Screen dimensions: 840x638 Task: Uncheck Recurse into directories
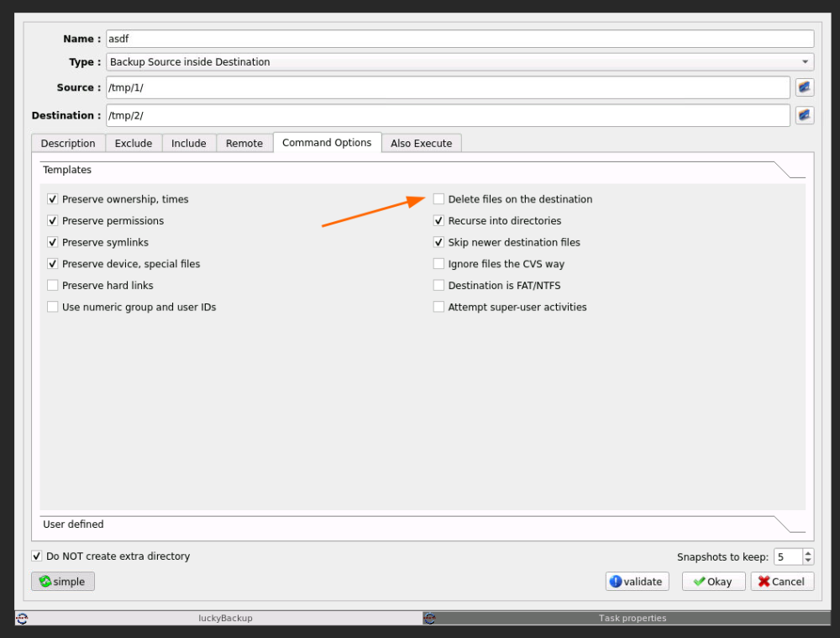click(x=438, y=220)
